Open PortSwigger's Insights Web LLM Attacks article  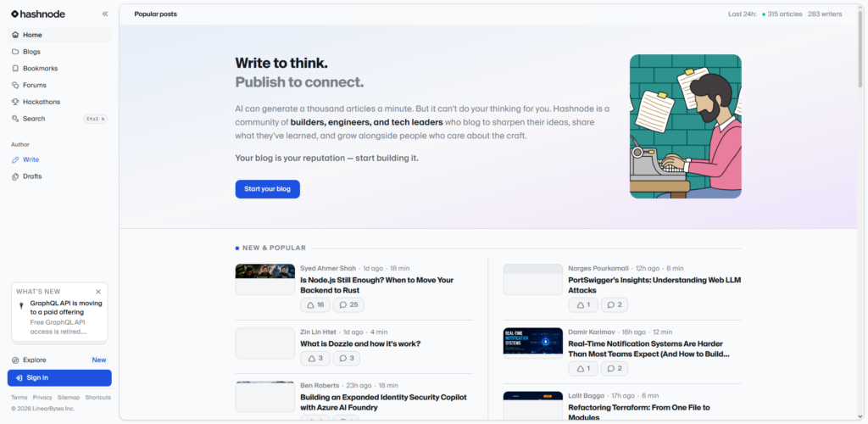(x=654, y=285)
